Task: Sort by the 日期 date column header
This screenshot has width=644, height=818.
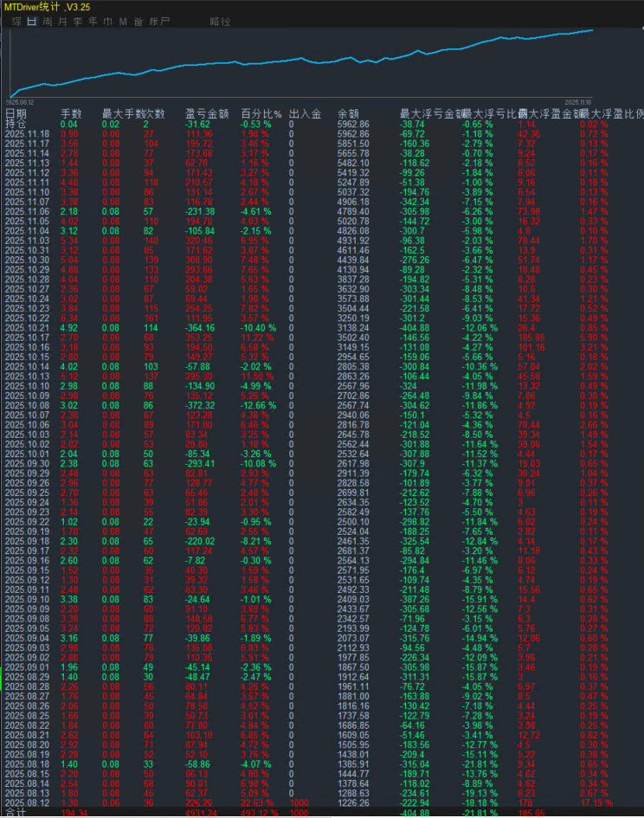Action: tap(16, 113)
